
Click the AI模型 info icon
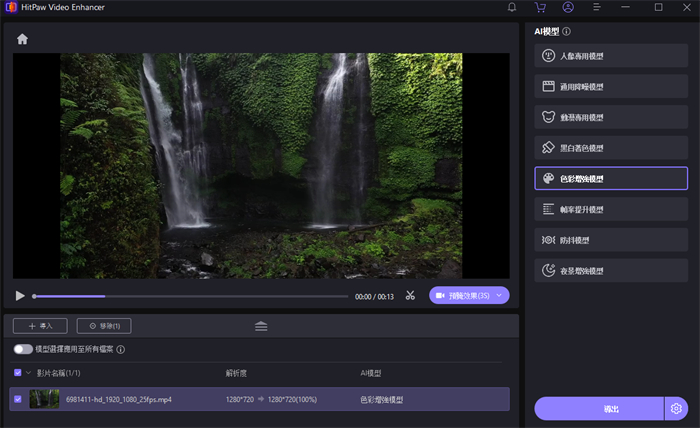pos(566,32)
